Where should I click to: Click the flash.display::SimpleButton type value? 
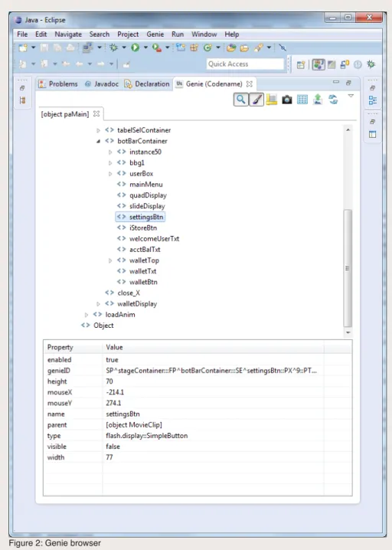(146, 436)
